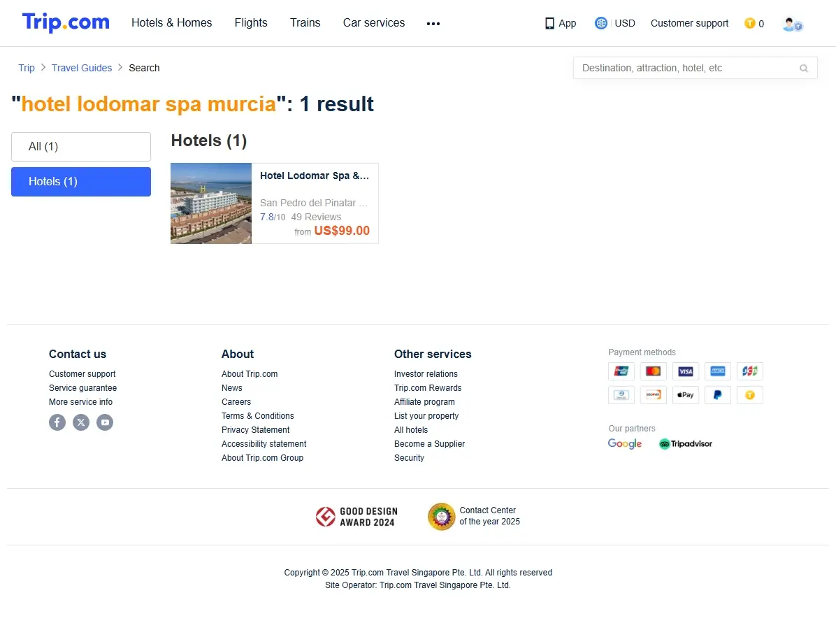Open the Hotels & Homes menu
The width and height of the screenshot is (836, 644).
click(x=172, y=23)
